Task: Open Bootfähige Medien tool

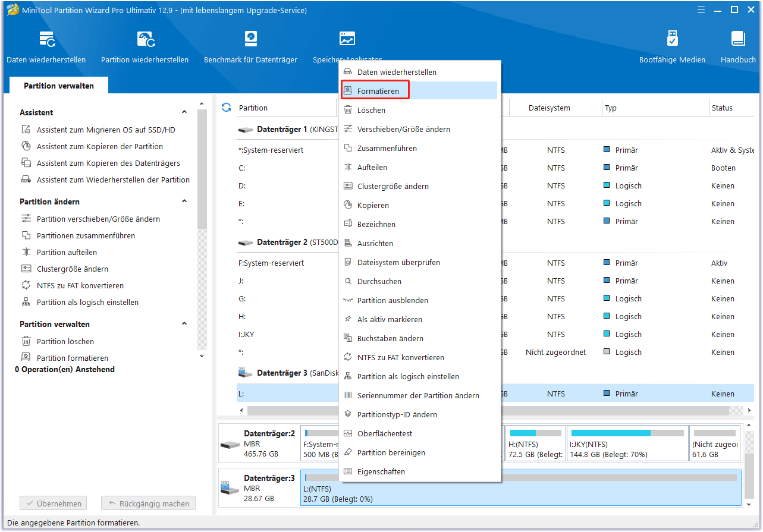Action: [x=672, y=48]
